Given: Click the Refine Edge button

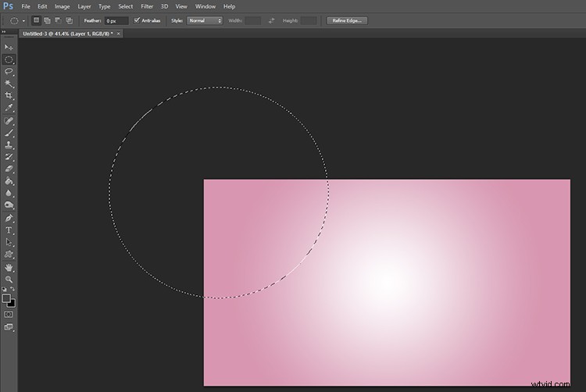Looking at the screenshot, I should [x=347, y=20].
